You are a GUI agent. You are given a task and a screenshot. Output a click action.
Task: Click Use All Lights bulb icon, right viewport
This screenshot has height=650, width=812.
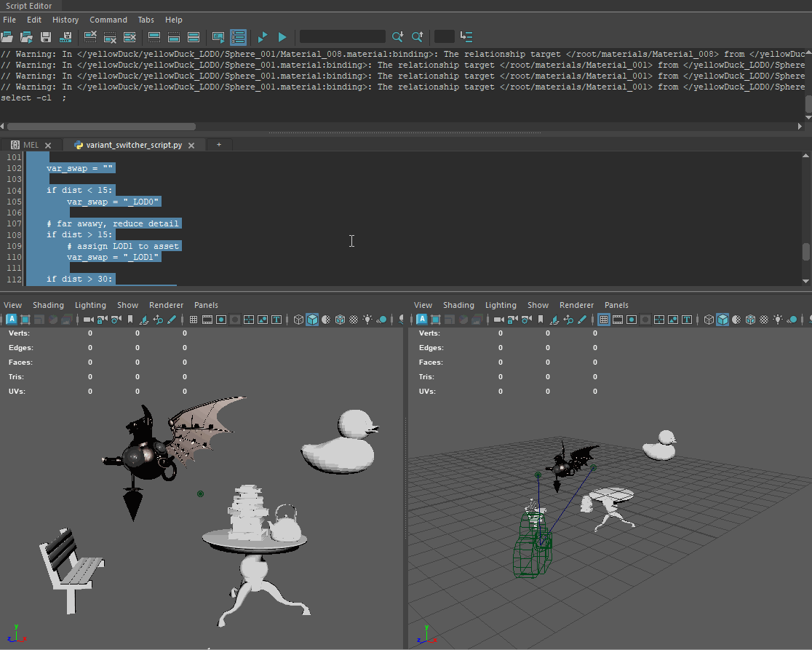pos(779,320)
